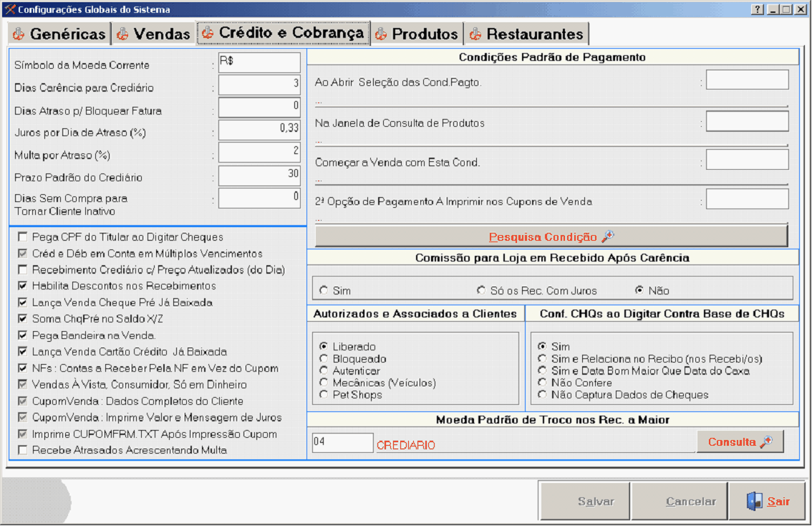
Task: Click the door icon on Sair button
Action: coord(755,501)
